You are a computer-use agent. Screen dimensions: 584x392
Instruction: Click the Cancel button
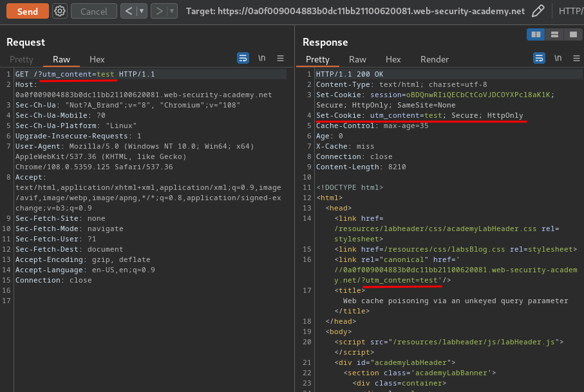click(94, 11)
